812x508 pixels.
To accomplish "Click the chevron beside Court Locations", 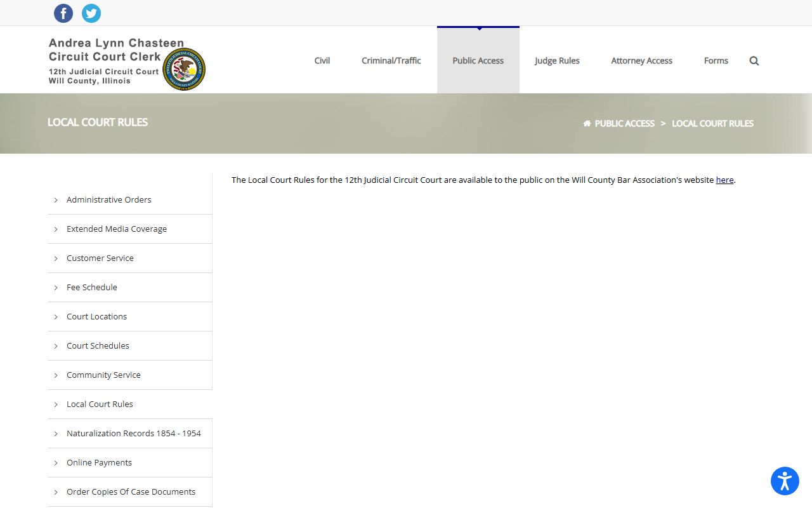I will pos(56,317).
